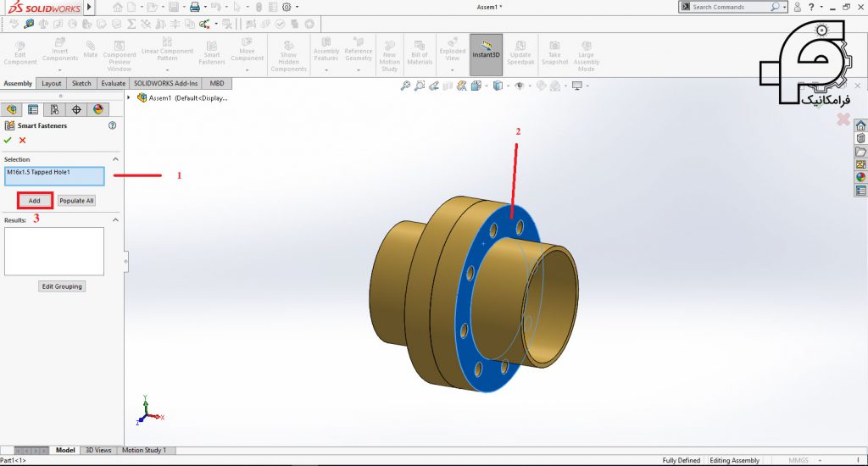Click the New document icon
This screenshot has width=868, height=466.
131,7
